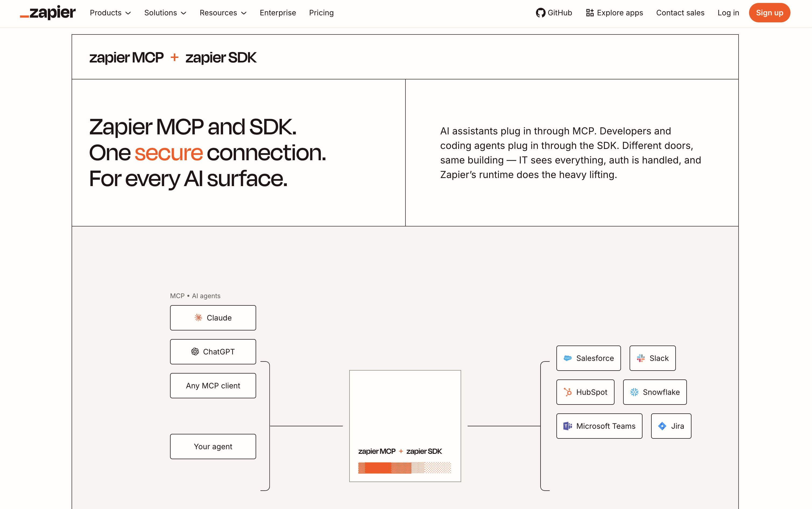Click the Slack app box
Viewport: 812px width, 509px height.
653,358
